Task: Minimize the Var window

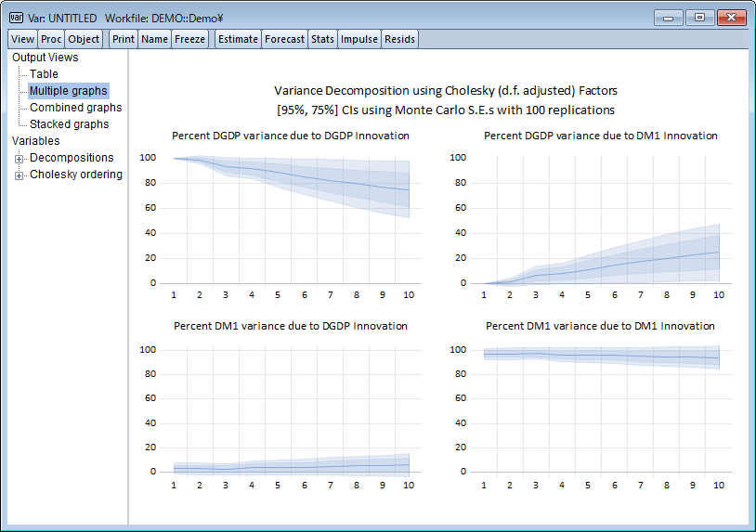Action: pos(669,18)
